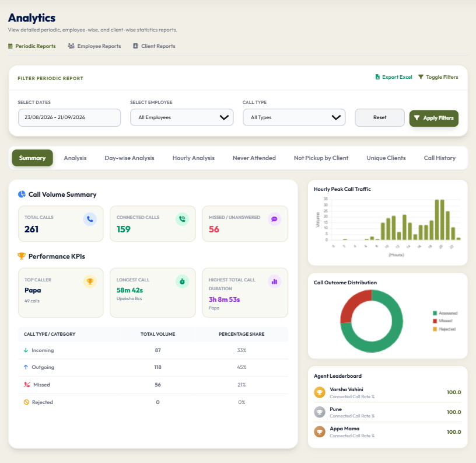Click the bar chart icon in Highest Total Call Duration card
This screenshot has width=476, height=463.
tap(274, 281)
